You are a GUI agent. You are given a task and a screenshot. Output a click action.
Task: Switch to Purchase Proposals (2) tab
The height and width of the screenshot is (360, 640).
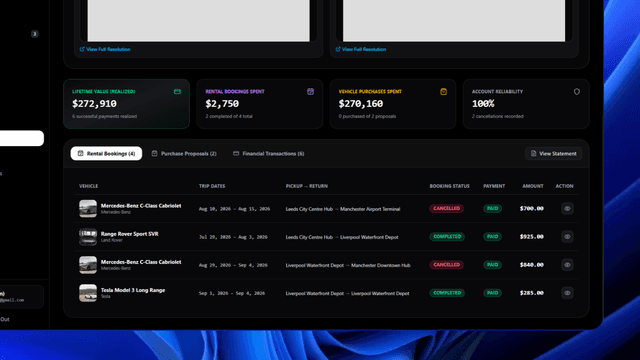point(184,153)
